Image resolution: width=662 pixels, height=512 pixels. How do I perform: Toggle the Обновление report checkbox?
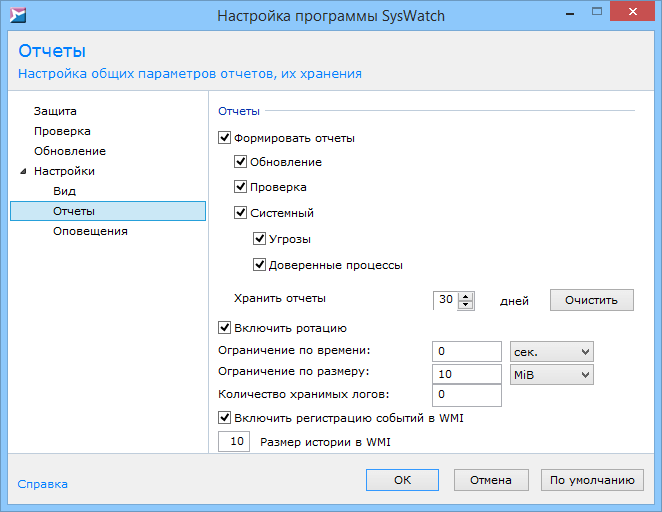click(x=240, y=162)
